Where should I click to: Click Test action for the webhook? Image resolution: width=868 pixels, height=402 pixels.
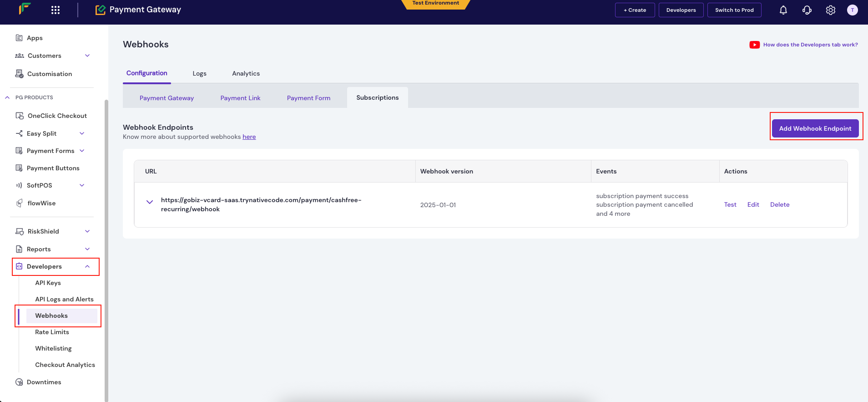pyautogui.click(x=730, y=205)
